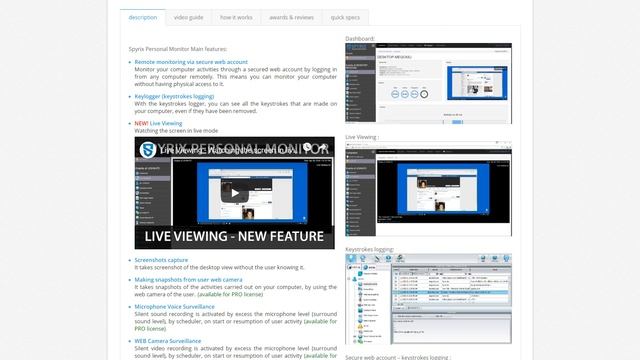Open Microphone Voice Surveillance link
640x360 pixels.
point(175,307)
